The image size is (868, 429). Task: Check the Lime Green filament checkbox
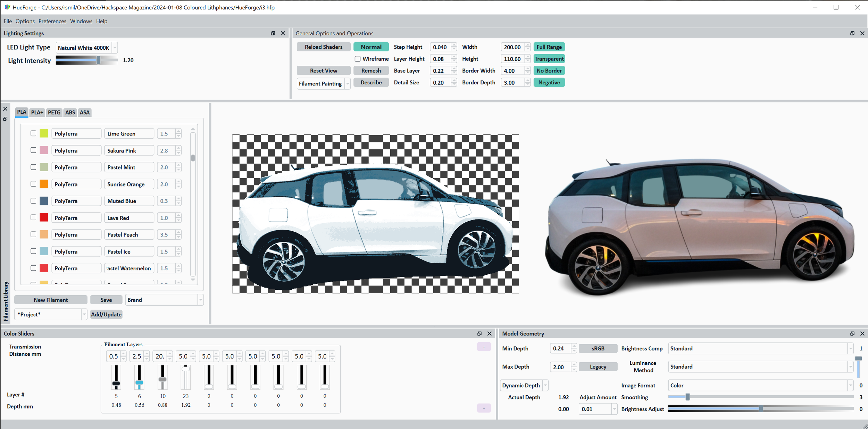click(33, 133)
